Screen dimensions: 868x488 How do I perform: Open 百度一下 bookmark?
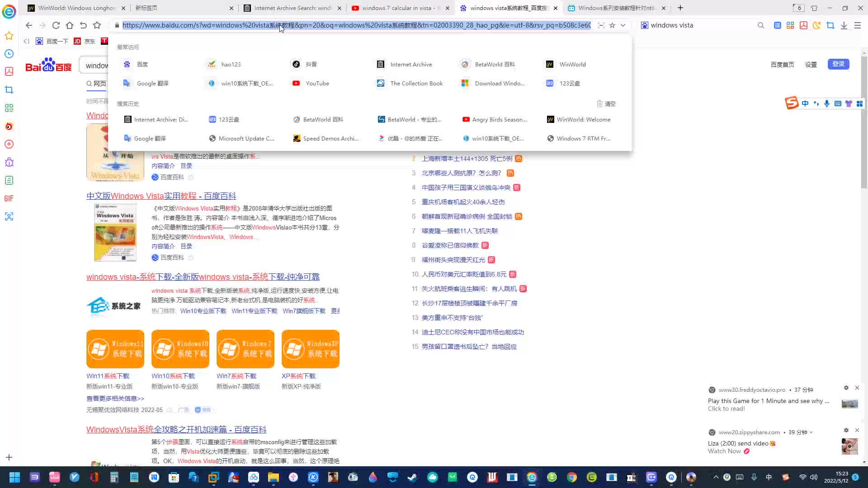point(52,41)
